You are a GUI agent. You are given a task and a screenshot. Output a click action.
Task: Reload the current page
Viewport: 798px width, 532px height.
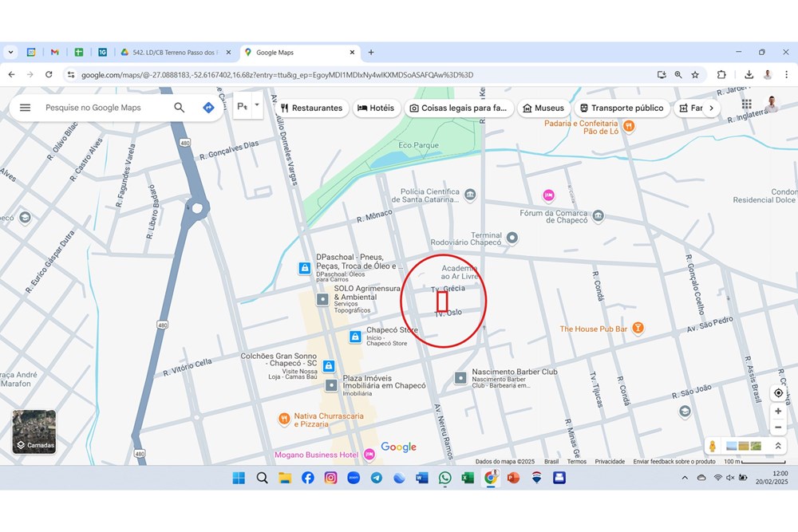click(49, 75)
